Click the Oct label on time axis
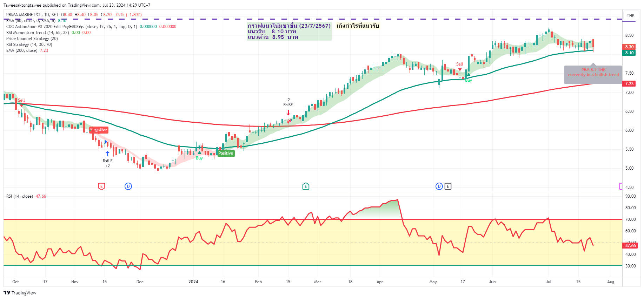The image size is (644, 299). pyautogui.click(x=15, y=282)
